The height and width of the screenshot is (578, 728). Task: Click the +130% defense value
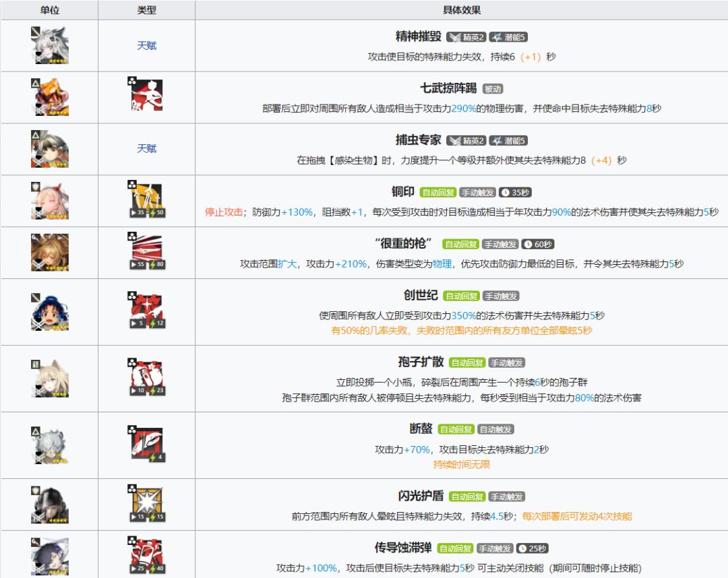(x=297, y=212)
